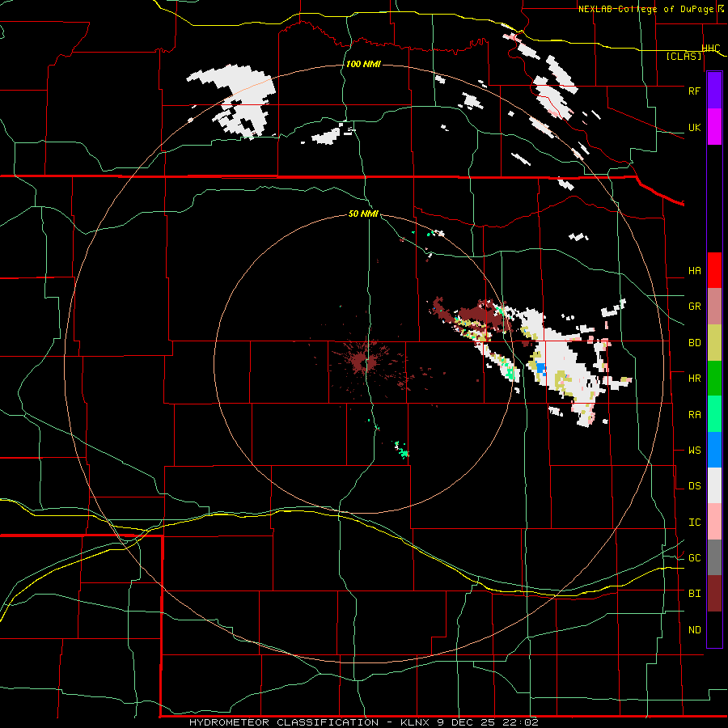This screenshot has height=728, width=728.
Task: Click the RA bright green legend swatch
Action: coord(714,414)
